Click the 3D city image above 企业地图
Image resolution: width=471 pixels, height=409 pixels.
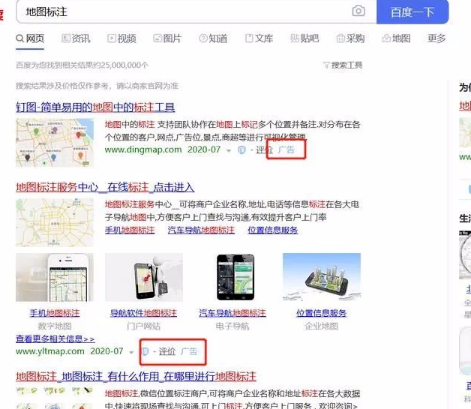point(322,277)
